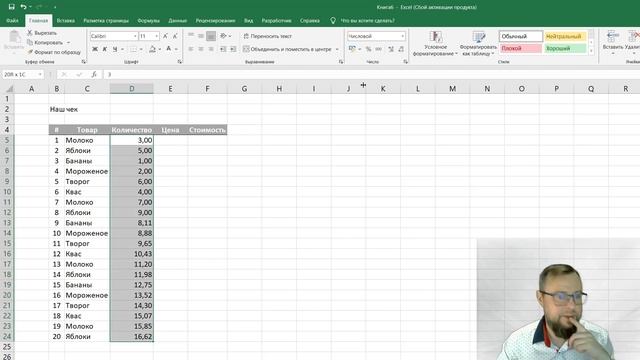
Task: Open text orientation options
Action: pos(224,36)
